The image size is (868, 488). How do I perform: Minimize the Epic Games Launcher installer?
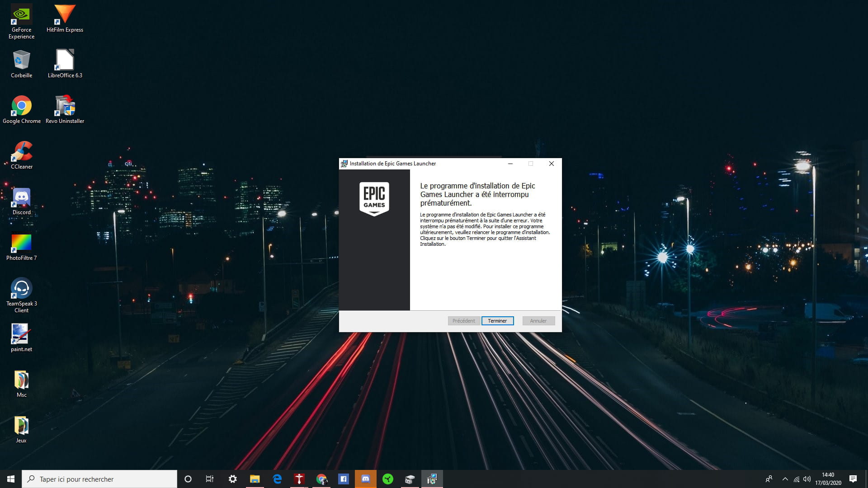(510, 164)
